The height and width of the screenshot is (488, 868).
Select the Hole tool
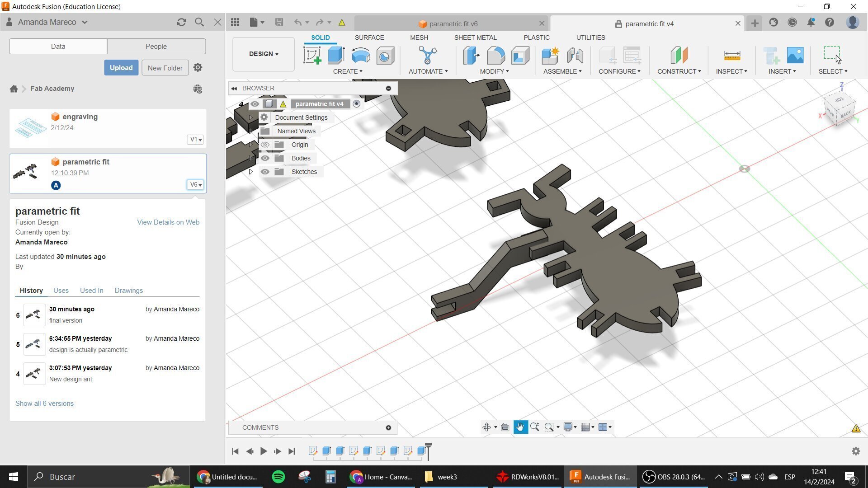pos(385,56)
